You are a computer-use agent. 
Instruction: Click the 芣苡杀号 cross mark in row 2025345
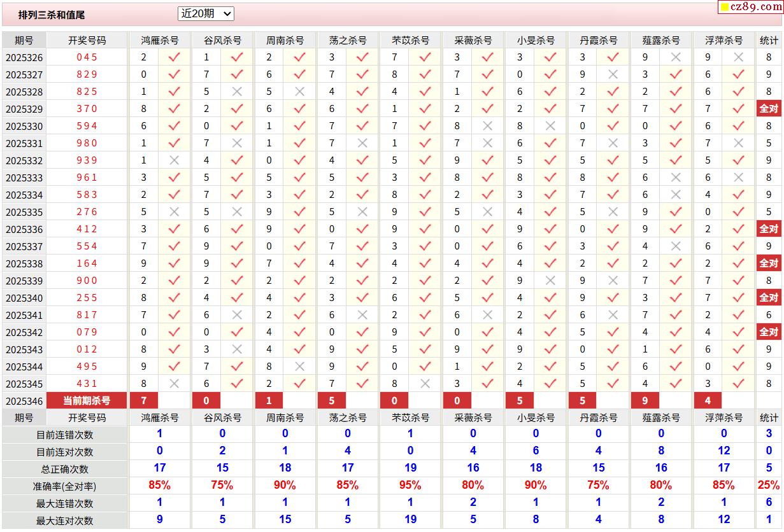[x=425, y=383]
